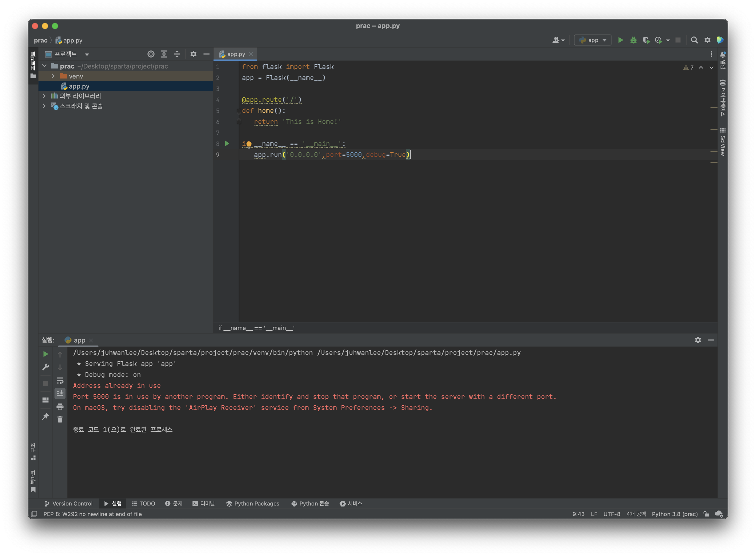Start debugging with the bug icon
The width and height of the screenshot is (756, 556).
pos(633,40)
